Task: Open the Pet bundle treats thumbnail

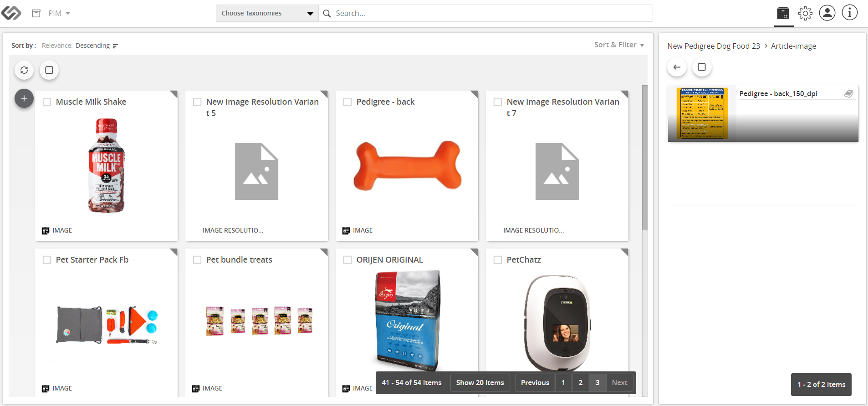Action: pyautogui.click(x=260, y=321)
